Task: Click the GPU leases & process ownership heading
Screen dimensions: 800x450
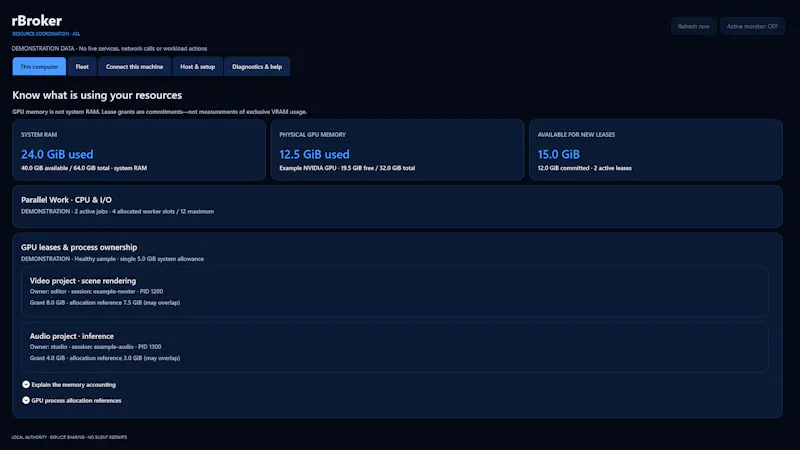Action: point(79,247)
